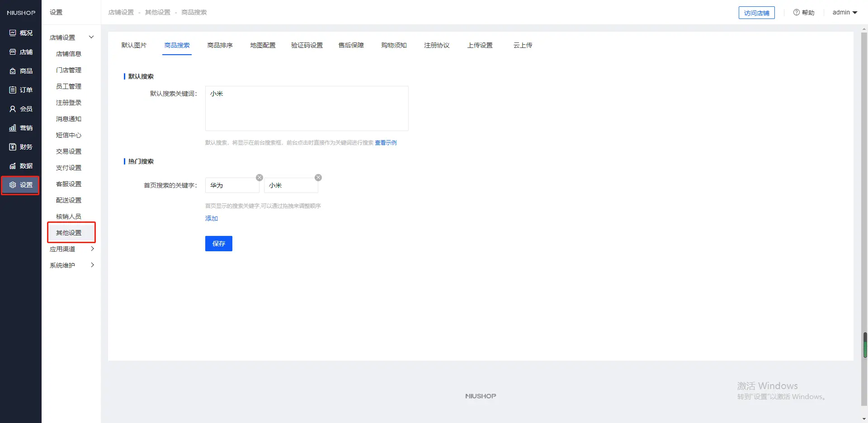Open Marketing (营销) chart icon
The width and height of the screenshot is (868, 423).
tap(13, 128)
